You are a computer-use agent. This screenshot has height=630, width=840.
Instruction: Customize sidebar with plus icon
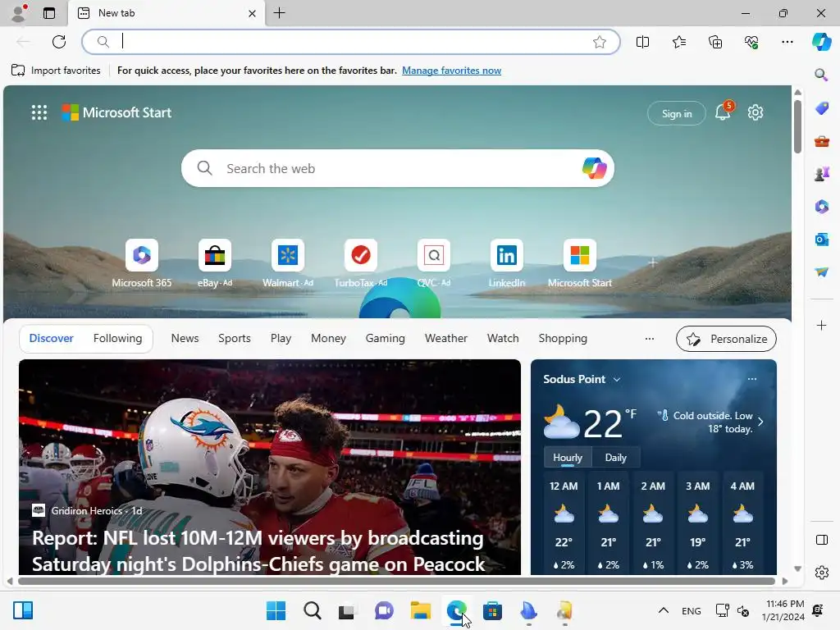tap(821, 325)
